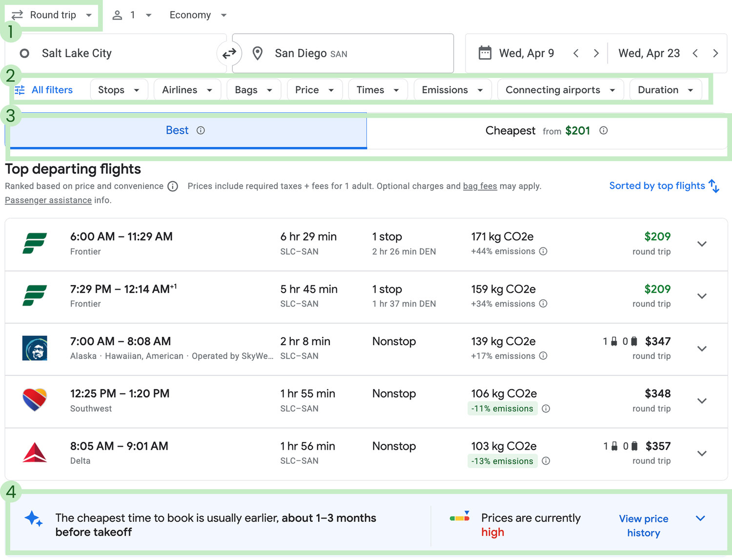Image resolution: width=732 pixels, height=560 pixels.
Task: Click the $348 Southwest price
Action: click(658, 394)
